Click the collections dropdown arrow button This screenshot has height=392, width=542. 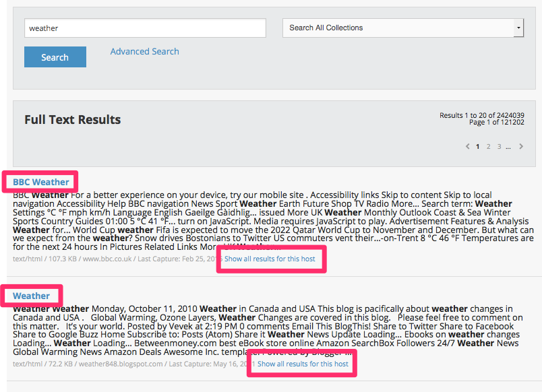[x=518, y=28]
